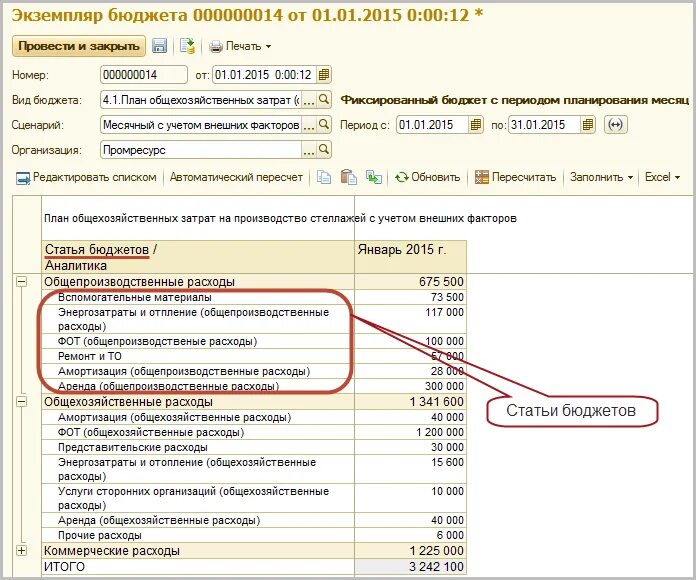
Task: Open calendar for Период с date
Action: 476,125
